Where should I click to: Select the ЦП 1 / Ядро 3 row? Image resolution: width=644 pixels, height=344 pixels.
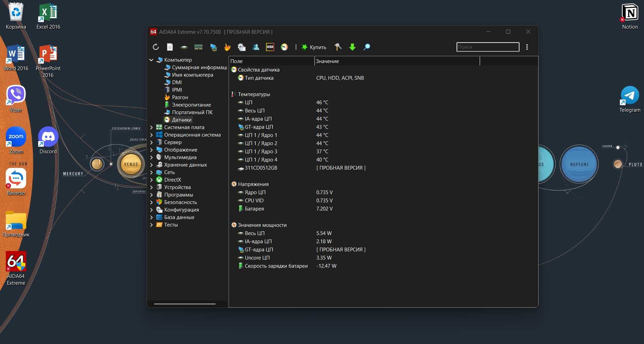383,152
